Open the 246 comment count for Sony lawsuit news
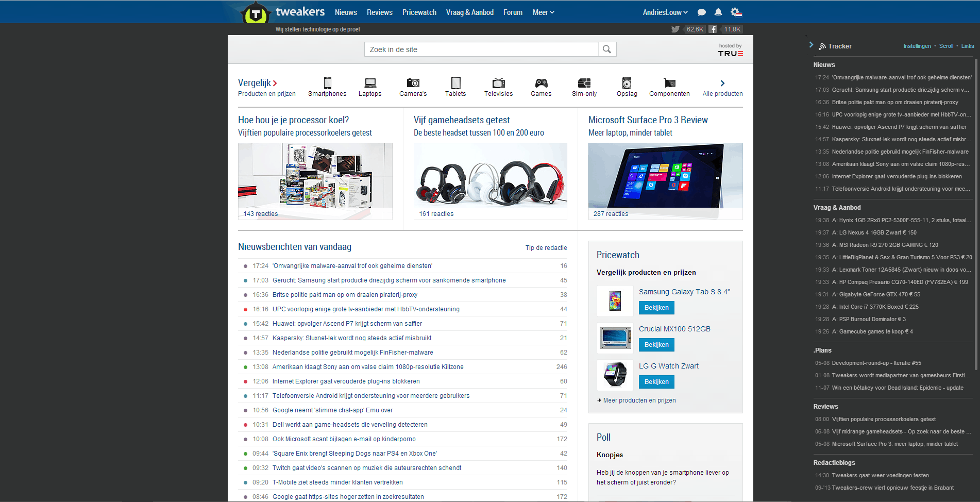This screenshot has height=502, width=980. click(562, 367)
